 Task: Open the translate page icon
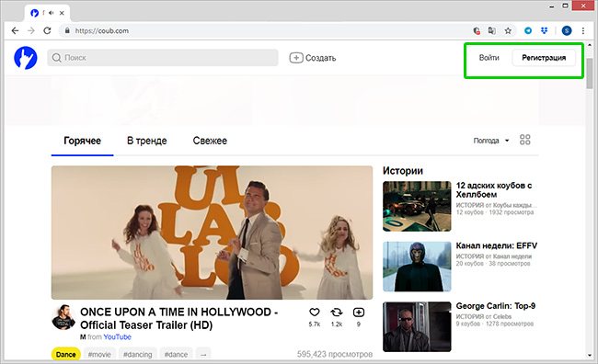(492, 31)
